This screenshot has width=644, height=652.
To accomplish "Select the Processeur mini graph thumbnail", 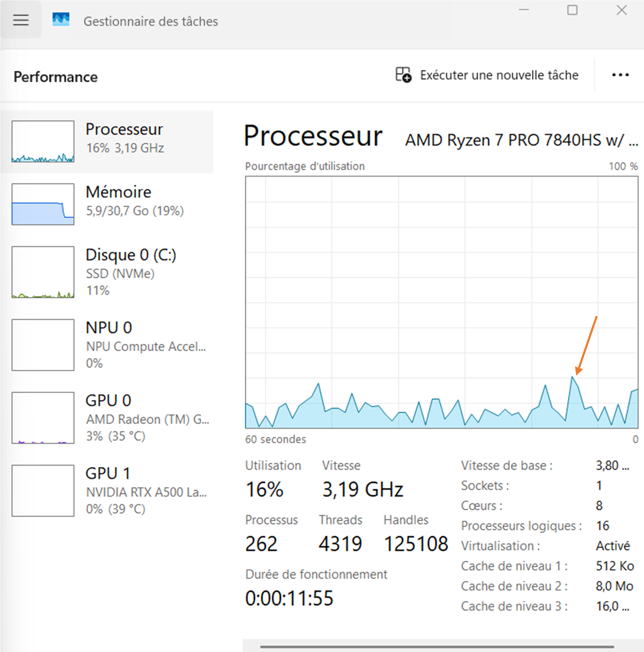I will [43, 141].
